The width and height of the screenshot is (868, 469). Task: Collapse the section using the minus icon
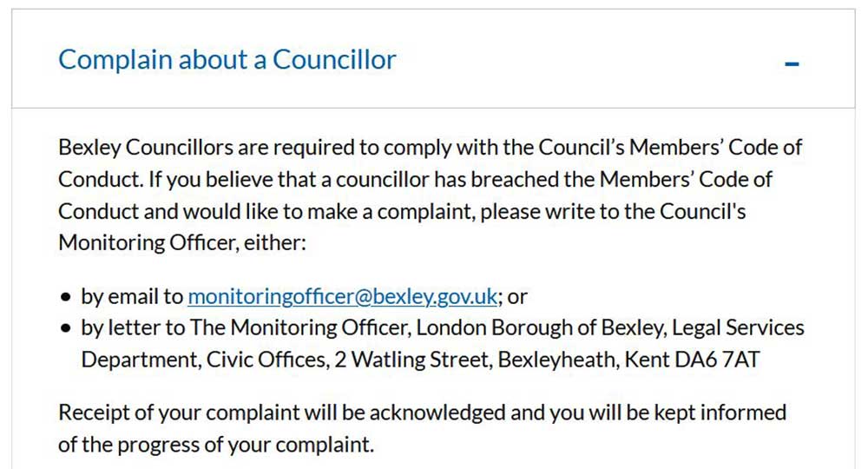point(791,63)
